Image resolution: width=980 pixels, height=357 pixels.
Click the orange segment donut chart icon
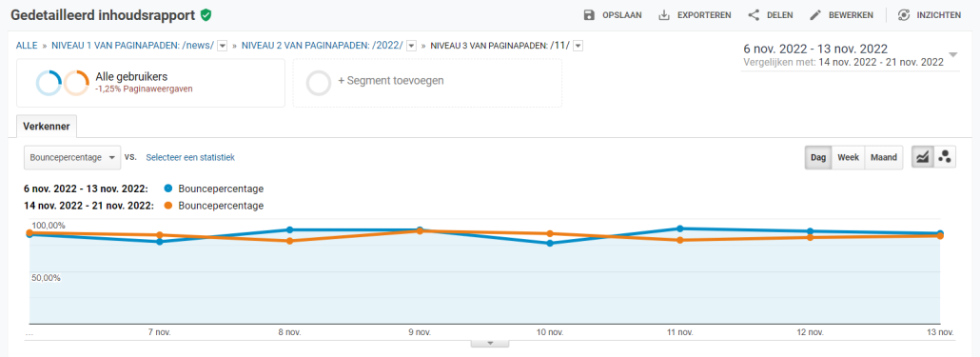point(75,83)
